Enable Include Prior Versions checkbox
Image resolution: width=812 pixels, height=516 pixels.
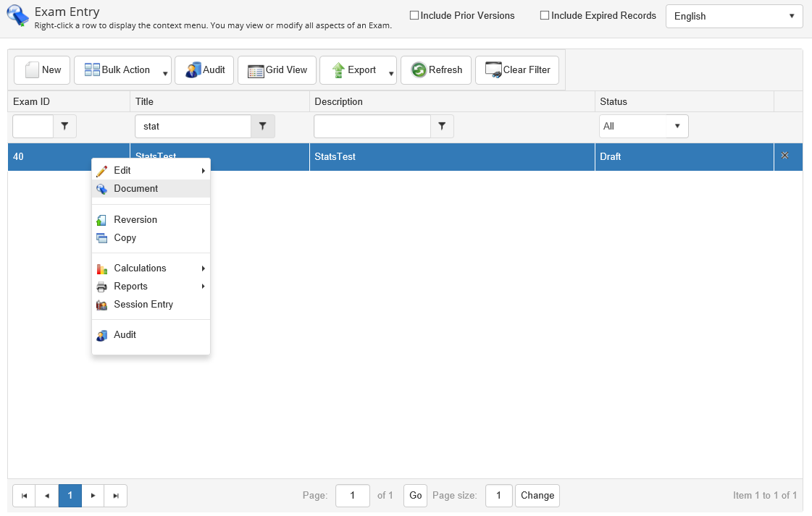[414, 15]
